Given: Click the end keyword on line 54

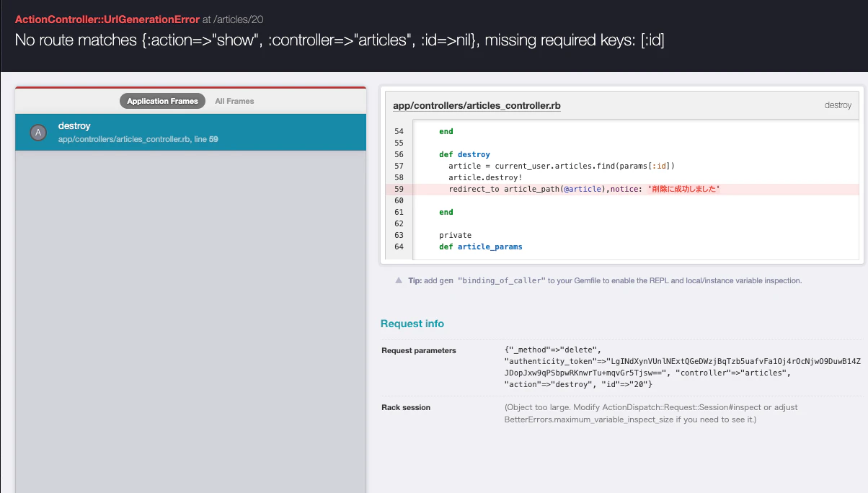Looking at the screenshot, I should point(446,131).
